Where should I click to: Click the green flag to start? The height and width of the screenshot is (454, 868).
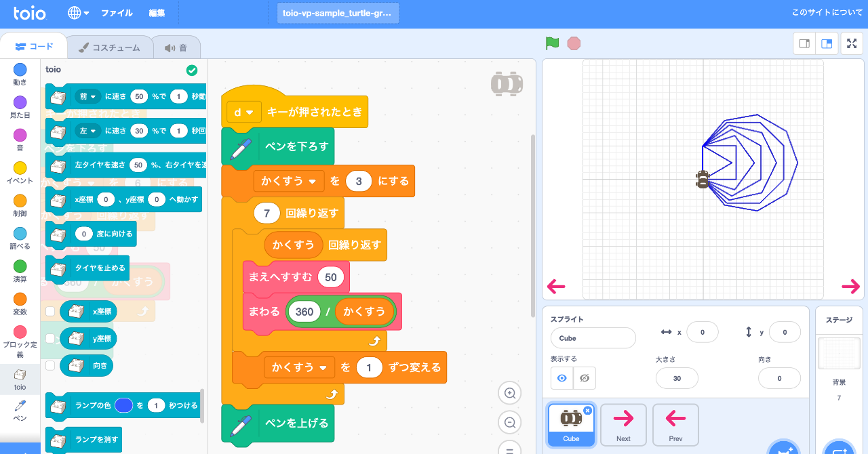552,43
